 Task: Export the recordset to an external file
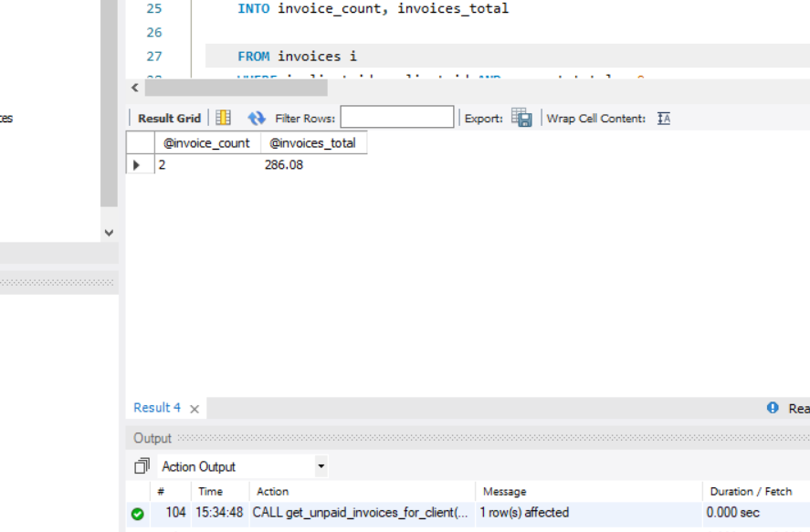[x=521, y=118]
